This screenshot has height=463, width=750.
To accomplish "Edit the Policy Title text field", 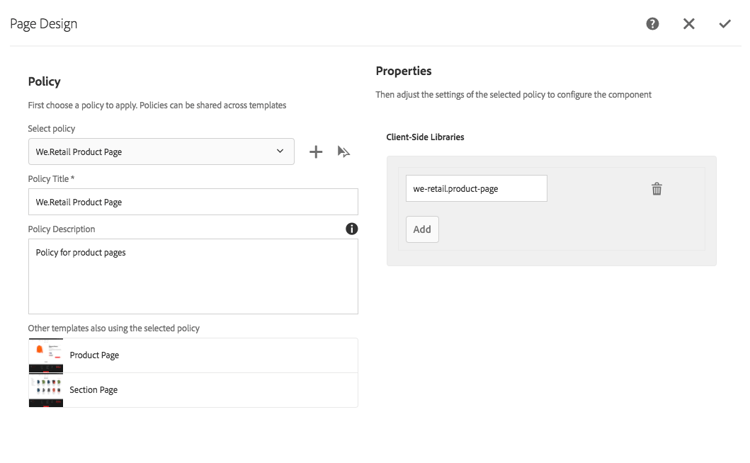I will click(x=192, y=202).
